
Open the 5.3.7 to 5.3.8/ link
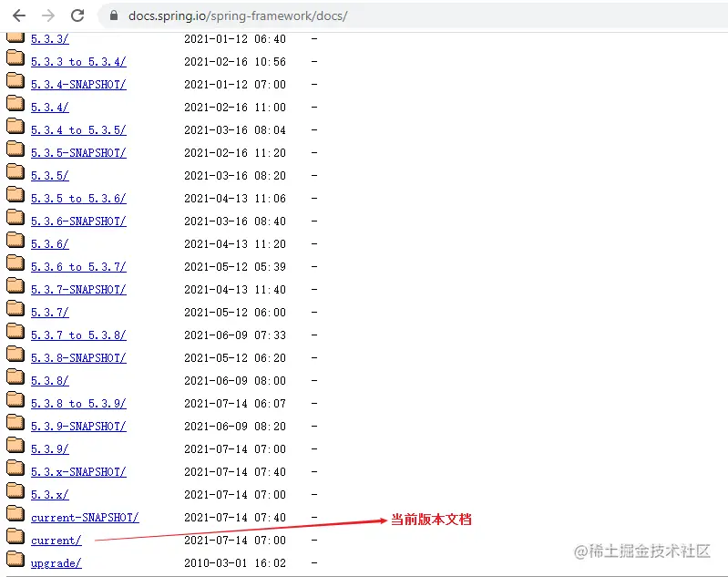pyautogui.click(x=78, y=335)
